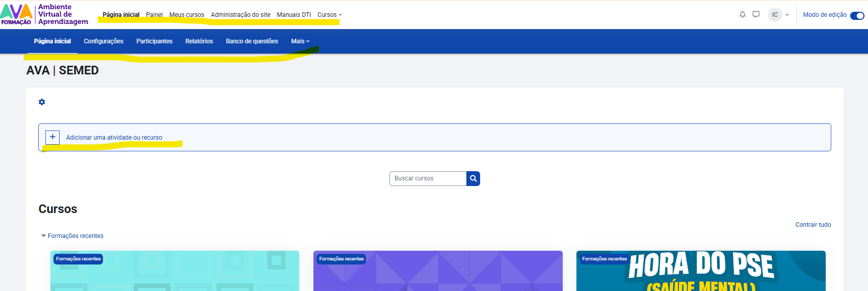Switch to Banco de questões tab
Screen dimensions: 868x291
252,41
